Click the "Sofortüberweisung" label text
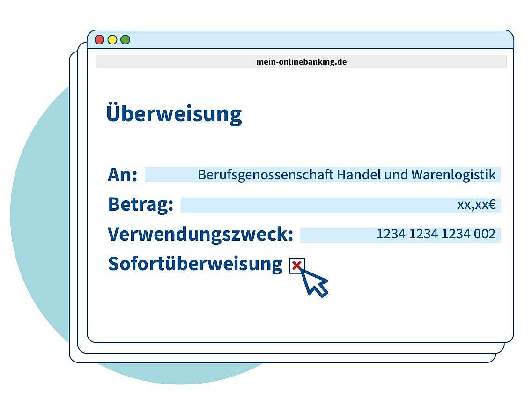 pos(195,264)
